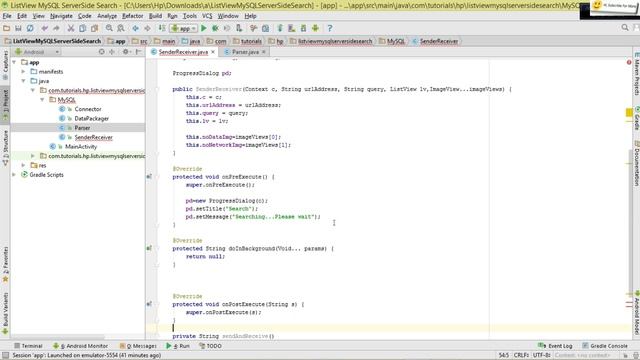Select the SenderReceiver class in tree

[93, 137]
